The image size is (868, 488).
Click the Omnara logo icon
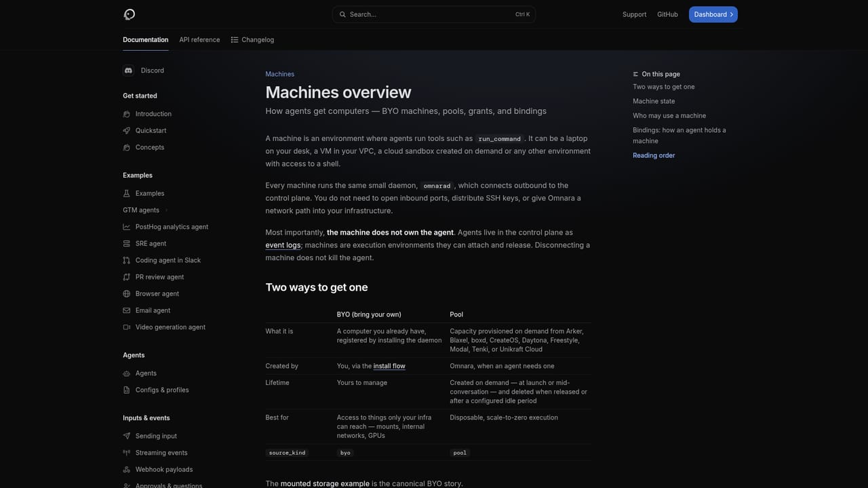[x=130, y=14]
